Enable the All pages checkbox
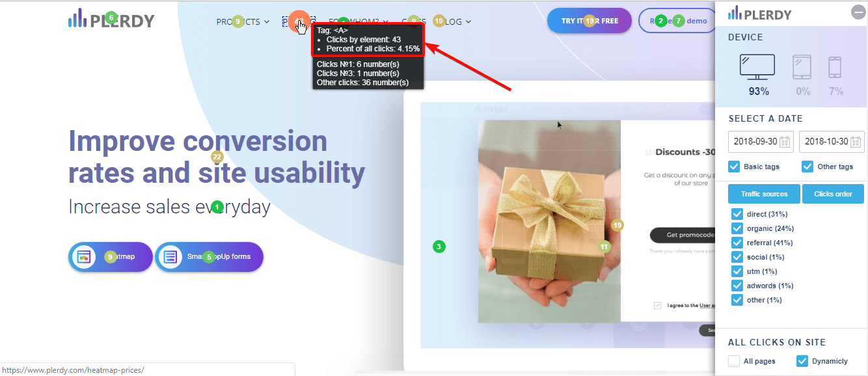Viewport: 868px width, 376px height. (x=734, y=361)
